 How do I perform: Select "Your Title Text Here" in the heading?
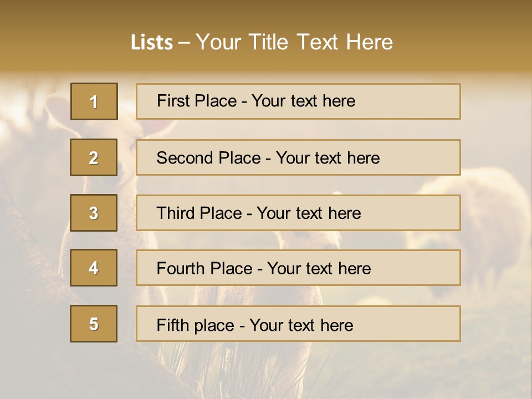click(x=294, y=42)
